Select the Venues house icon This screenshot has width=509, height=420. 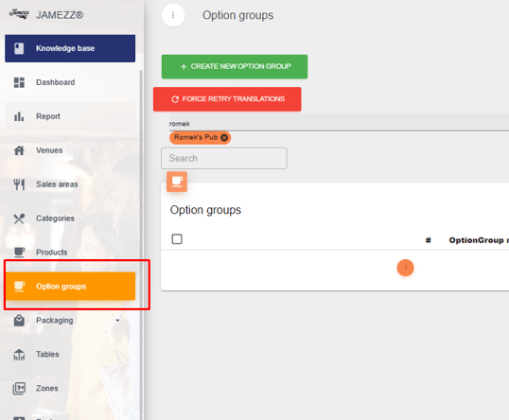click(x=19, y=150)
